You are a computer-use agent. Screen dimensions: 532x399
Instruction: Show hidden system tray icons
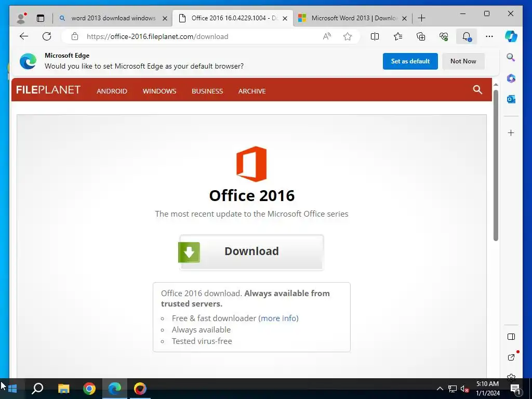[440, 389]
